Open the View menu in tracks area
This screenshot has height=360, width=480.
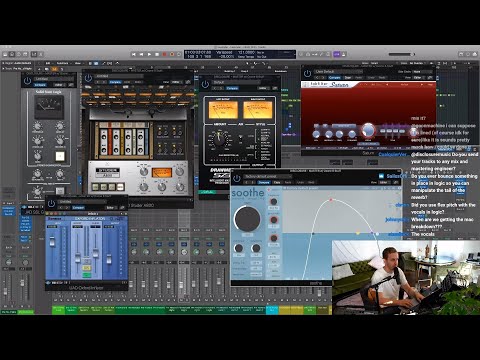(78, 63)
